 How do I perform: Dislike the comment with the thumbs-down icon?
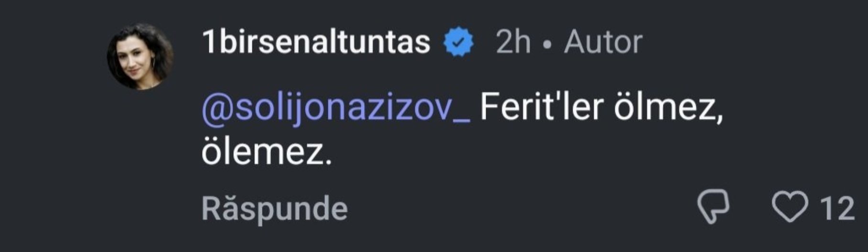[x=713, y=208]
